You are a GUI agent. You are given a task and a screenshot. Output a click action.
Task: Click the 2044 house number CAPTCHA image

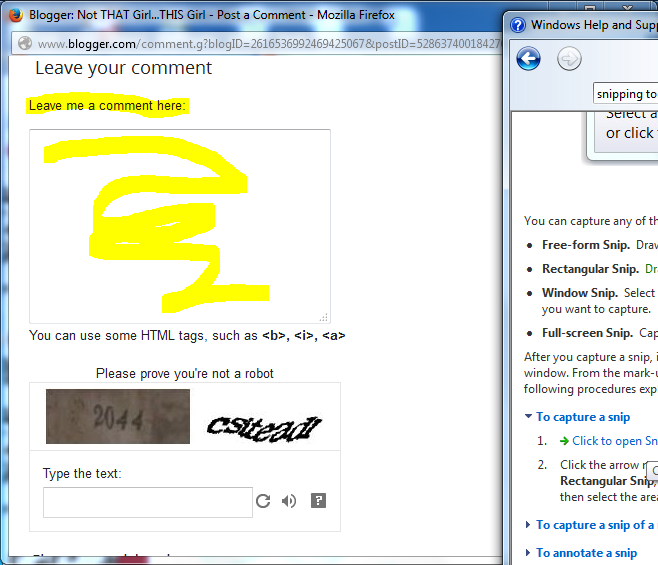[118, 417]
